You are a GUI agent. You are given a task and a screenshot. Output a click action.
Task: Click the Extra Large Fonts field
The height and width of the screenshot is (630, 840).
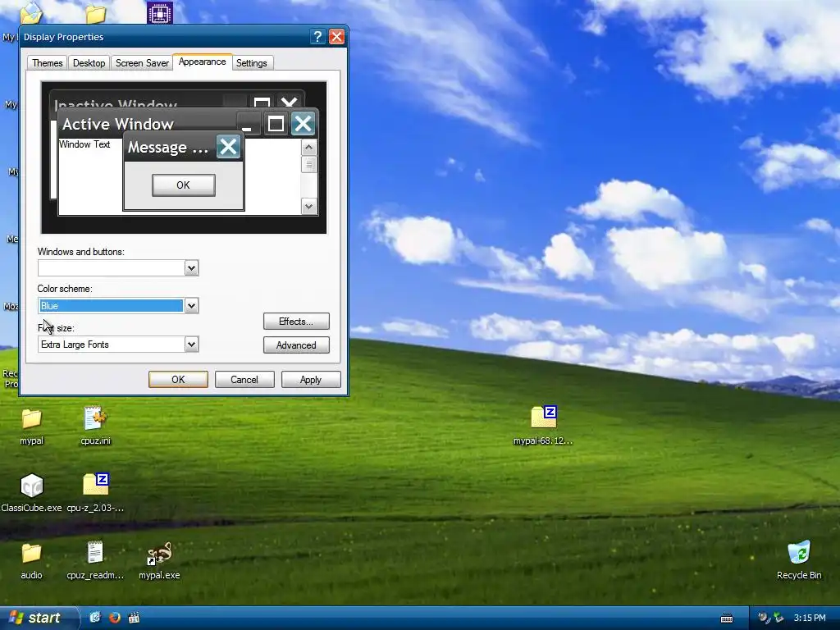pos(111,345)
